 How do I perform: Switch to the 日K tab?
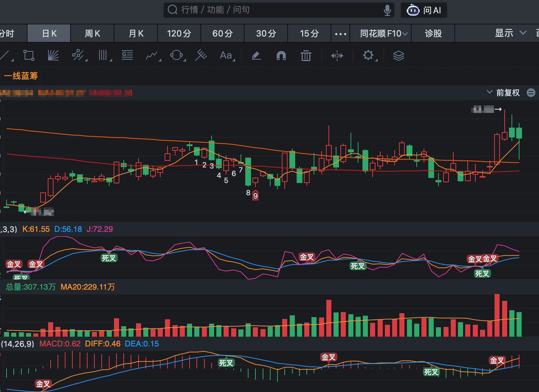point(49,33)
